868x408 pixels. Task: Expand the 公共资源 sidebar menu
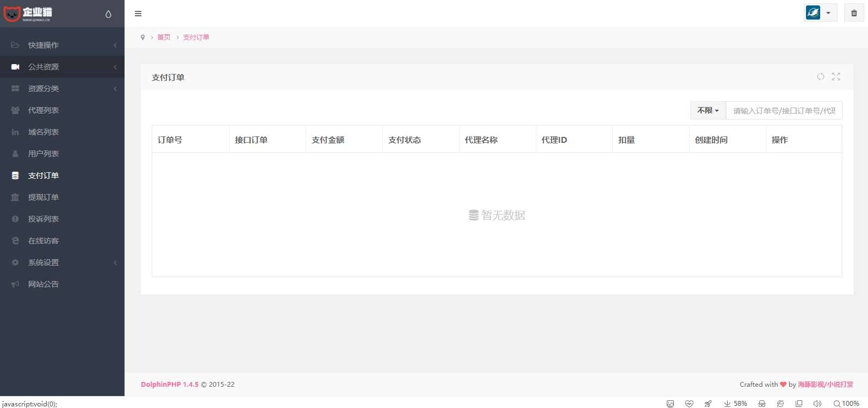point(44,67)
